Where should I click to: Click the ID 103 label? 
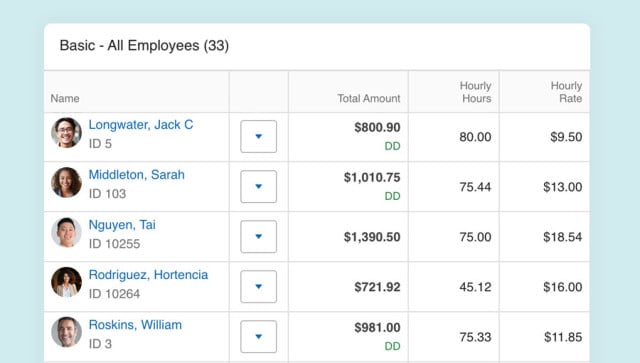[x=107, y=194]
